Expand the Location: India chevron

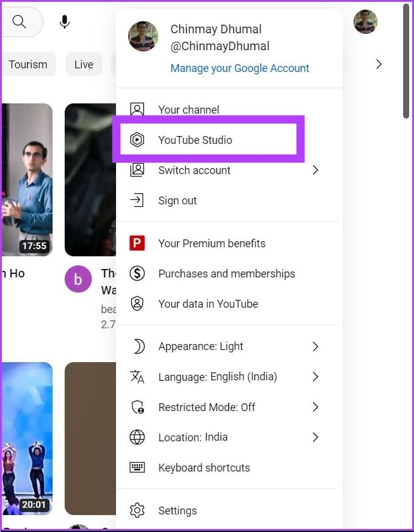[315, 437]
